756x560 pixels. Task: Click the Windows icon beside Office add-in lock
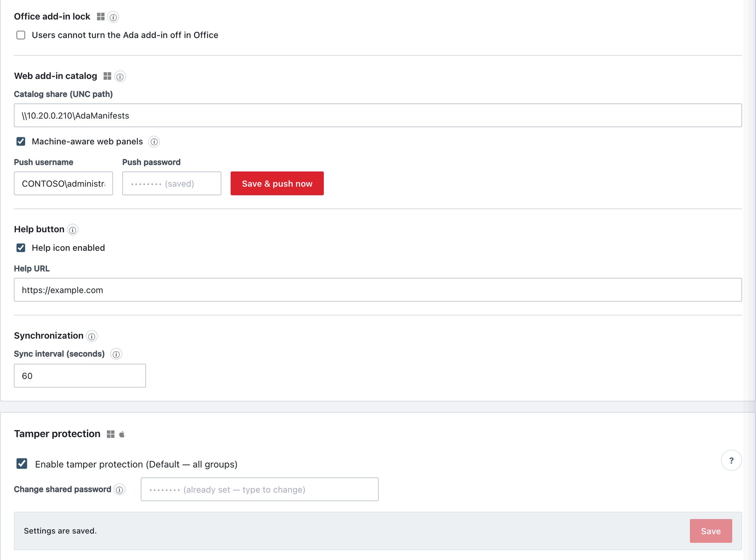point(101,17)
